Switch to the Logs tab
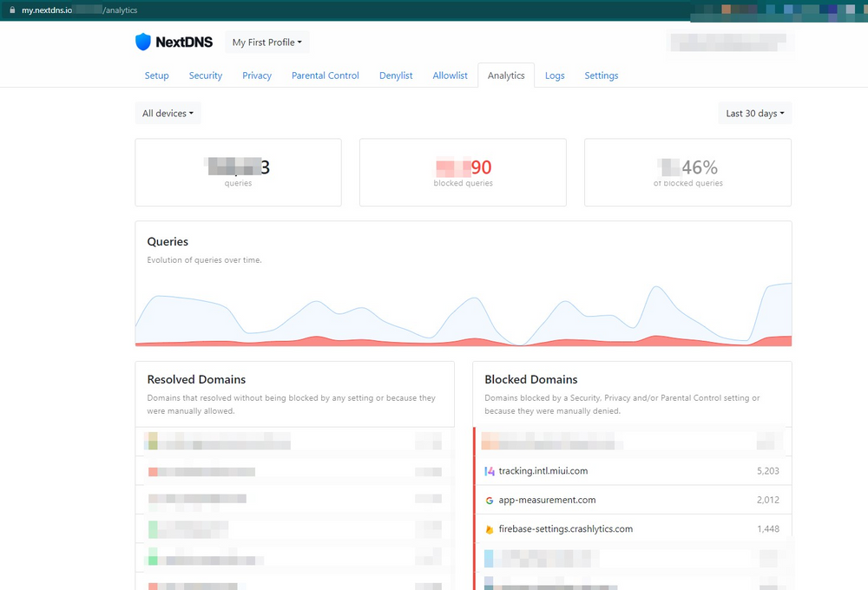The width and height of the screenshot is (868, 590). [x=555, y=75]
